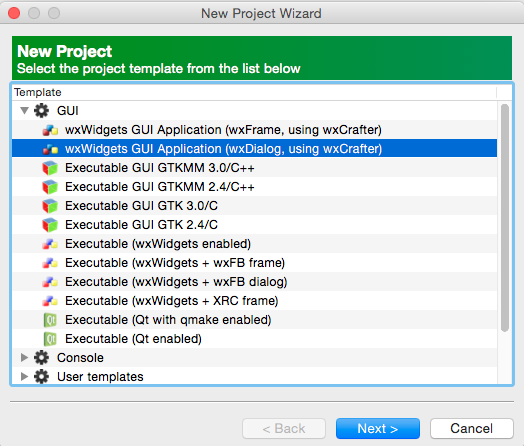Select Executable (wxWidgets enabled) template
This screenshot has width=524, height=446.
255,244
